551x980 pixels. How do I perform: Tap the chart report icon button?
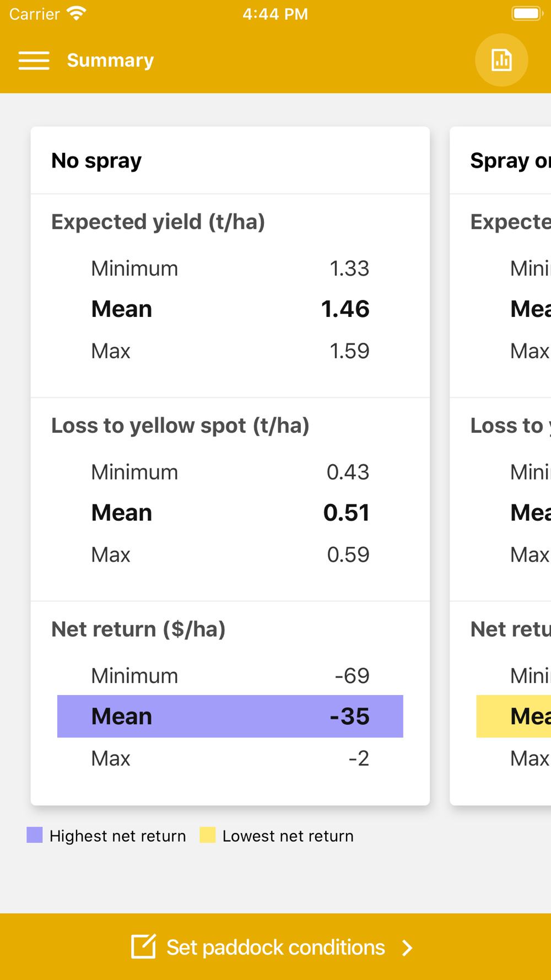(501, 60)
